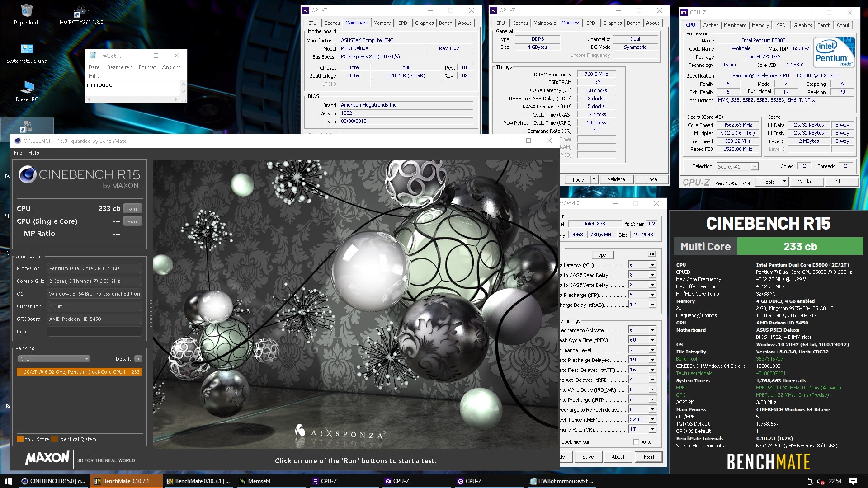Open HWBot mrmouse.txt taskbar item
868x488 pixels.
pos(561,481)
